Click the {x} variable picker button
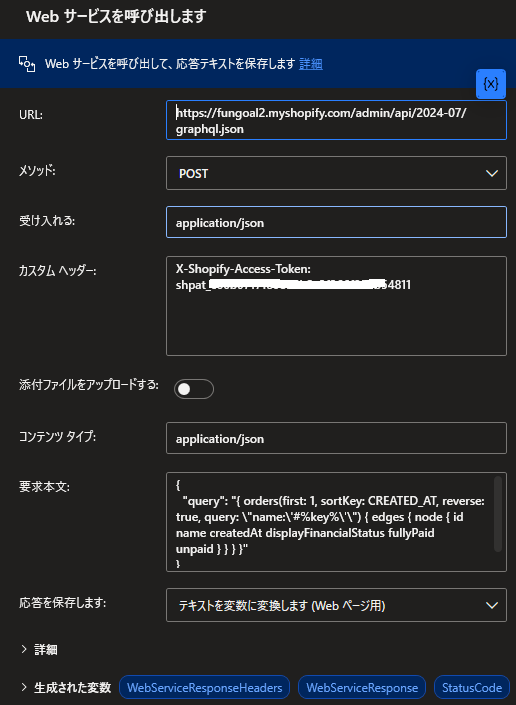 491,84
